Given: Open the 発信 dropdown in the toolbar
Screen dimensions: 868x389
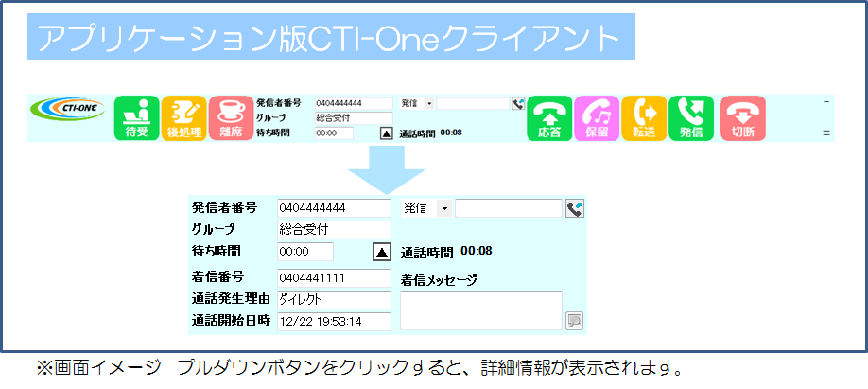Looking at the screenshot, I should click(429, 103).
